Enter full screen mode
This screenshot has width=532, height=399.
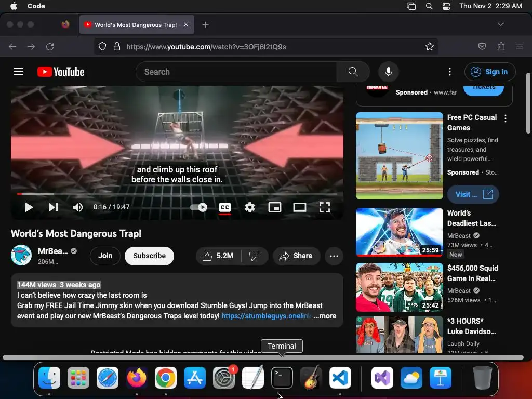click(x=325, y=207)
